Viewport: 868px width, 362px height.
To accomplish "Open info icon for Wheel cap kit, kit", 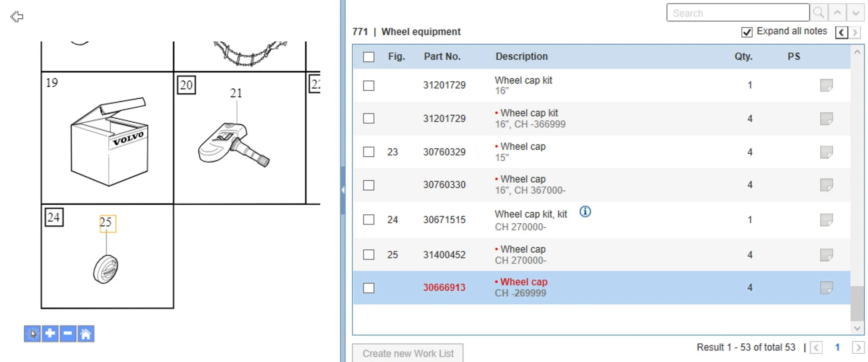I will (585, 211).
